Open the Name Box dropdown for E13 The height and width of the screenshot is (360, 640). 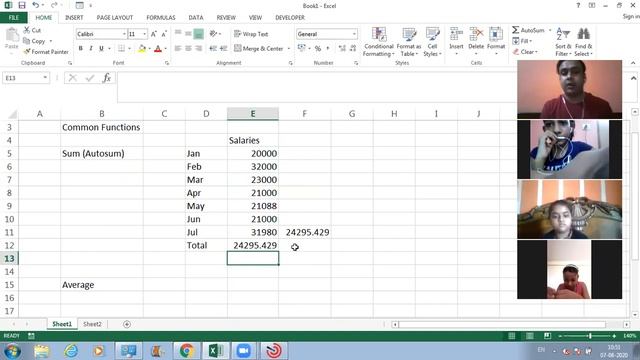(x=45, y=78)
